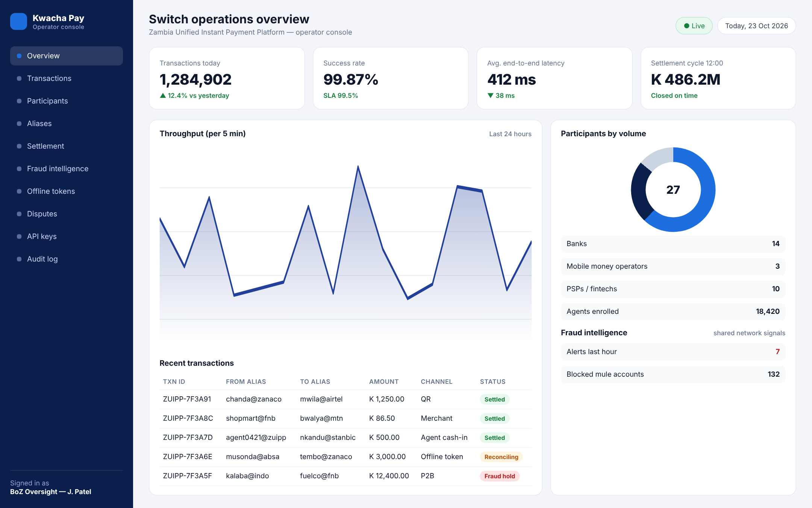This screenshot has width=812, height=508.
Task: Click the FROM ALIAS column header
Action: (x=246, y=382)
